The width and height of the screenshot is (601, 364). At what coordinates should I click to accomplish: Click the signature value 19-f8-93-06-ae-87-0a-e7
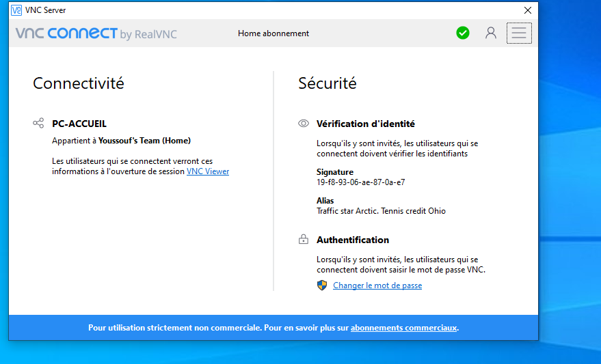[x=360, y=182]
